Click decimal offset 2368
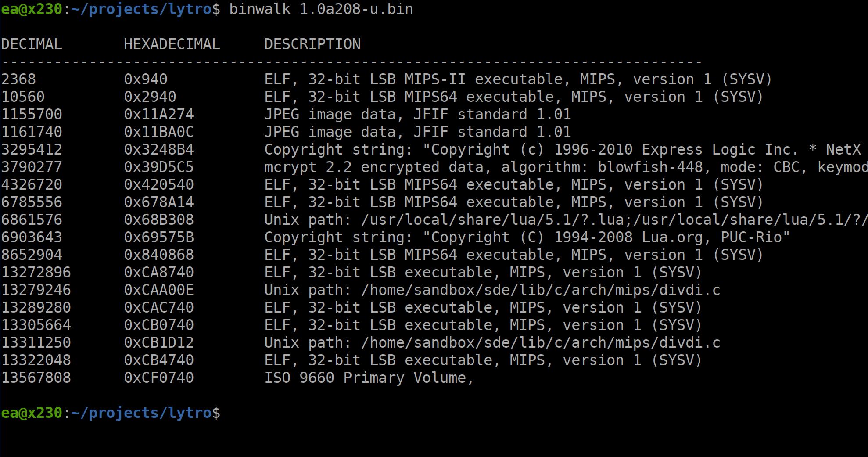The width and height of the screenshot is (868, 457). 18,79
